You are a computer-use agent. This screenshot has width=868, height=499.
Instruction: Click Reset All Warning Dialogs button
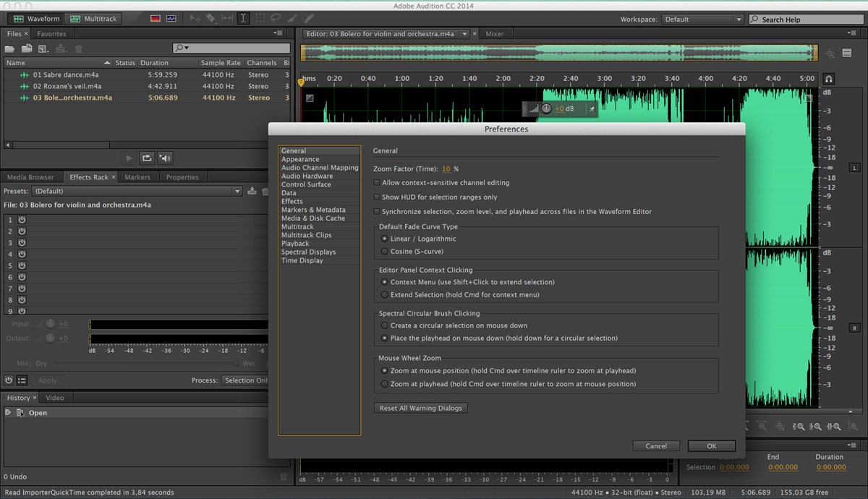click(421, 408)
